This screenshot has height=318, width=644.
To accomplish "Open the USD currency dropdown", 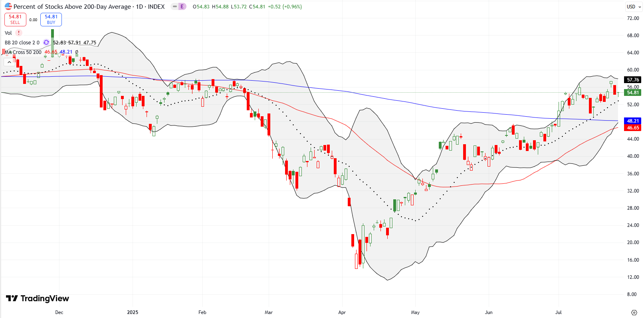I will tap(633, 7).
